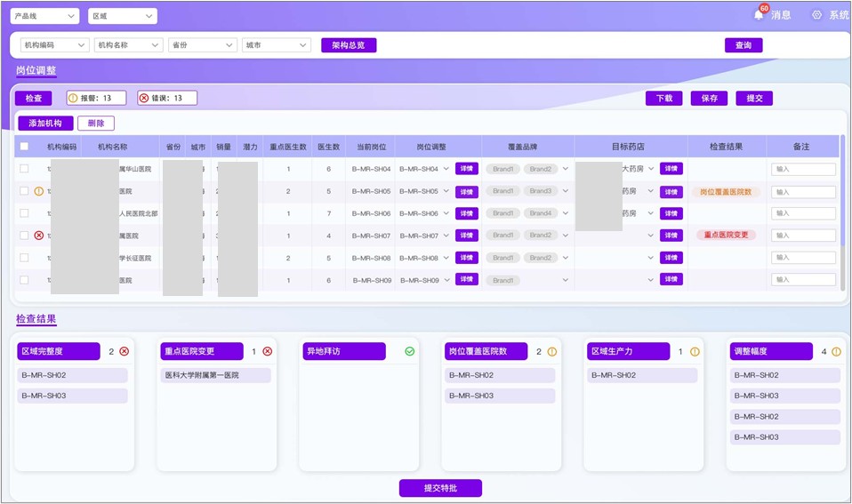The width and height of the screenshot is (852, 504).
Task: Select B-MR-SH03 in 区域完整度 card
Action: click(72, 396)
